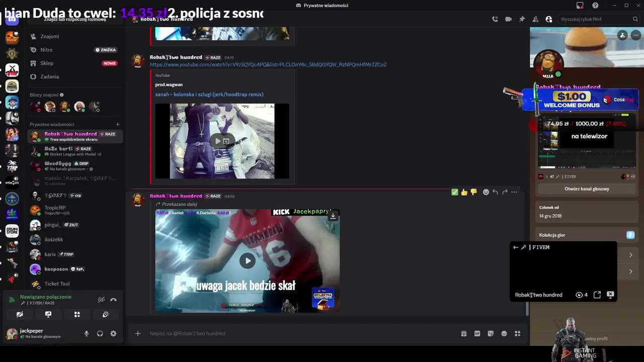Open Discord help icon

pos(595,6)
